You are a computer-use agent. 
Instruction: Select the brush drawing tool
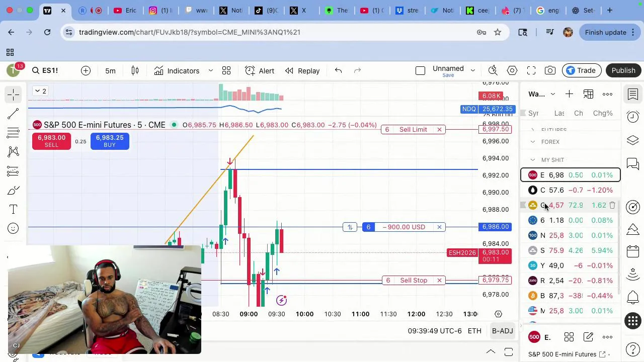[x=14, y=190]
